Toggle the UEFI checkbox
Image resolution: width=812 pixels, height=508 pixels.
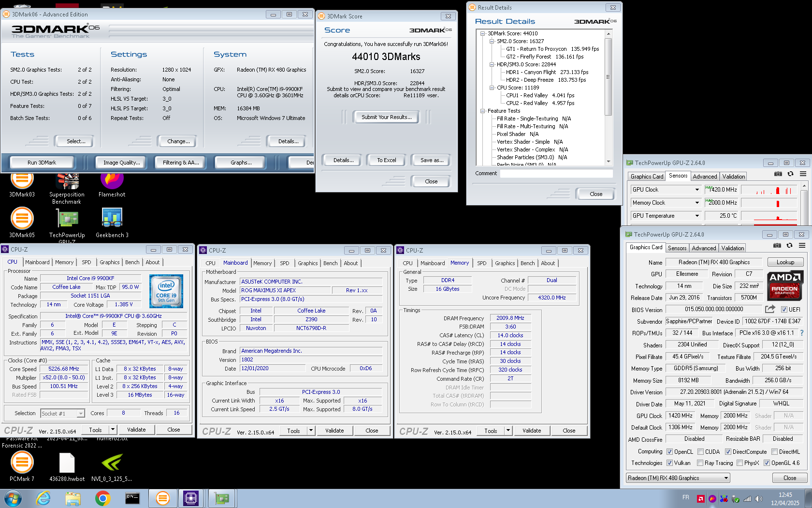click(784, 310)
